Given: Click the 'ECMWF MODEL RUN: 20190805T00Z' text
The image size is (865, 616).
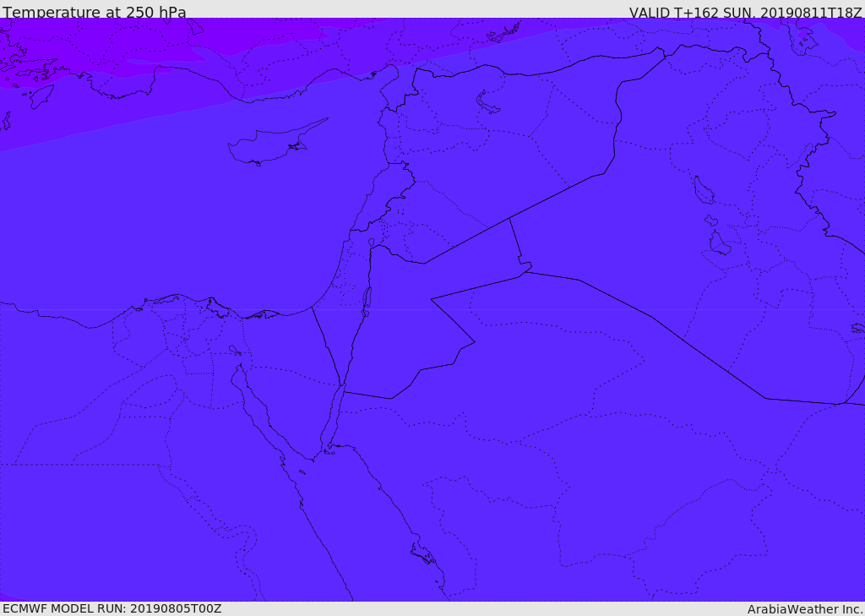Looking at the screenshot, I should pos(112,608).
